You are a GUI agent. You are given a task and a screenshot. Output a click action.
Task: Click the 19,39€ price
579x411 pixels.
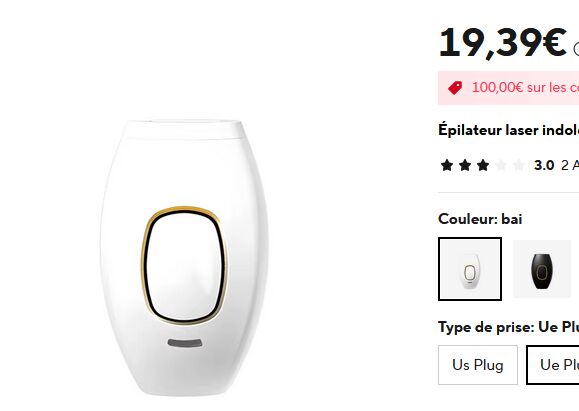tap(502, 43)
